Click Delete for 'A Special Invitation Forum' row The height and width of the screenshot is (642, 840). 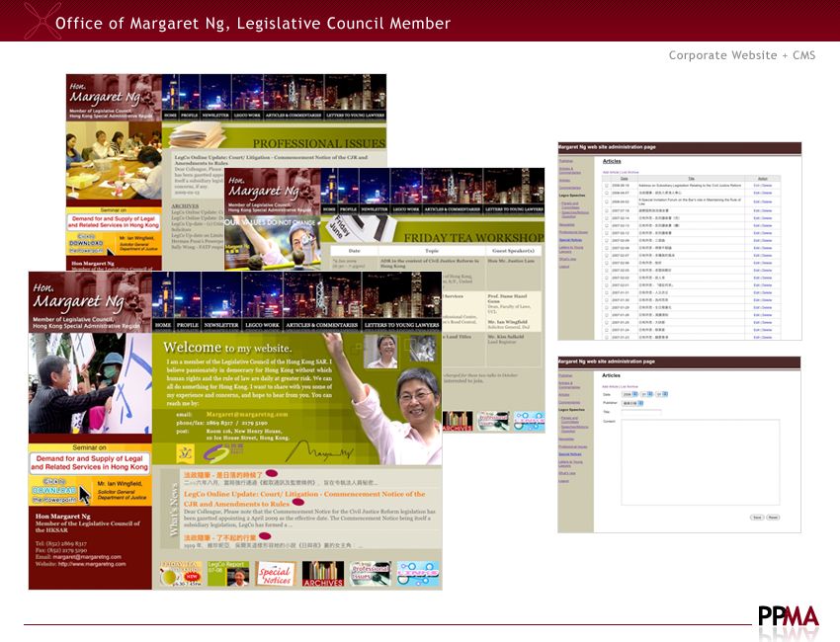(x=767, y=201)
